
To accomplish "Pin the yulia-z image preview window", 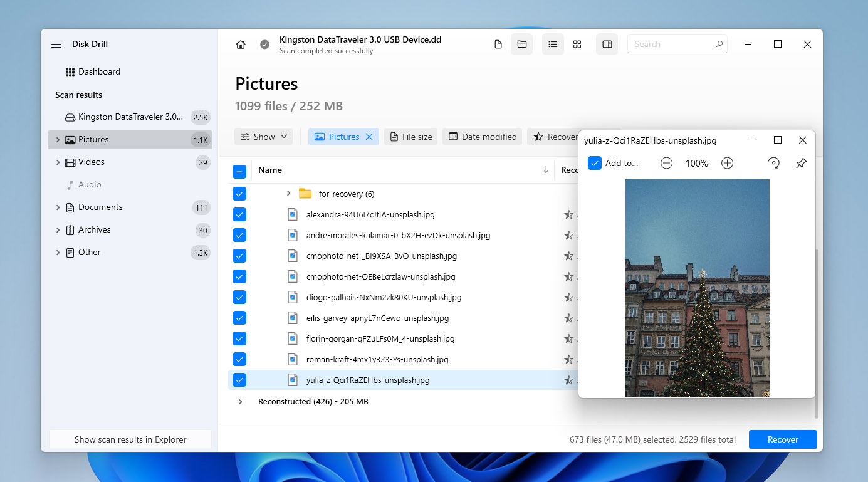I will [x=800, y=163].
